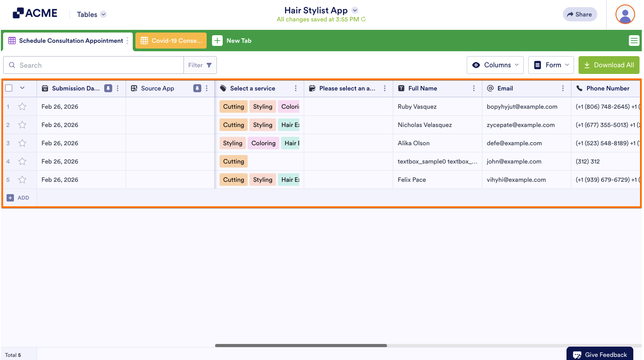Open the Tables dropdown
This screenshot has width=644, height=360.
[91, 14]
